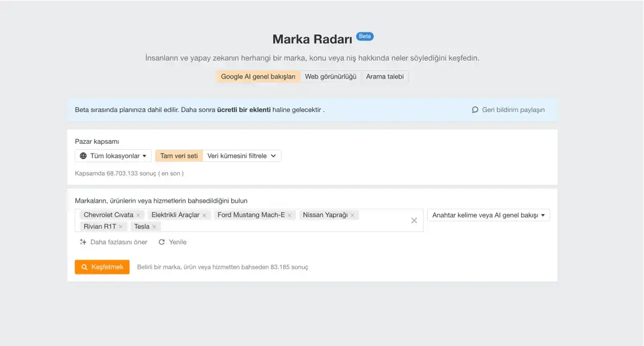Remove Nissan Yaprağı with its × icon

click(353, 215)
